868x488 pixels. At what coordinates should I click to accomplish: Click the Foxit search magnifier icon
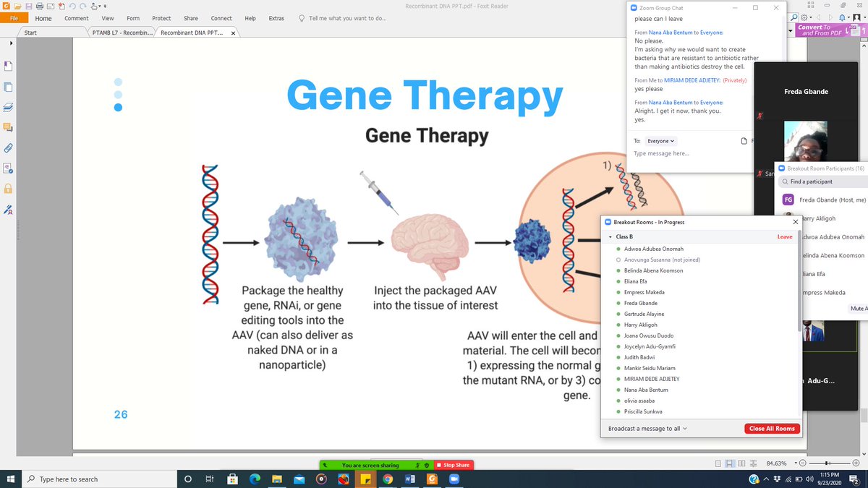[x=794, y=17]
